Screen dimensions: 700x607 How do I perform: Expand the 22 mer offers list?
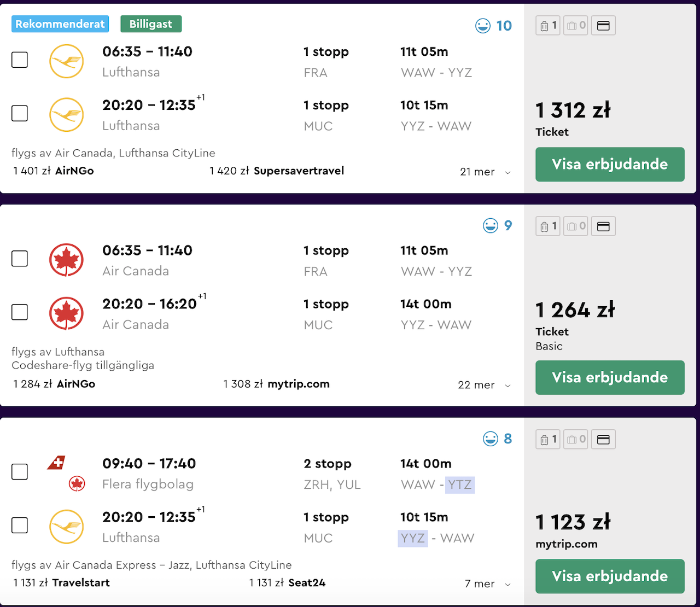coord(485,385)
